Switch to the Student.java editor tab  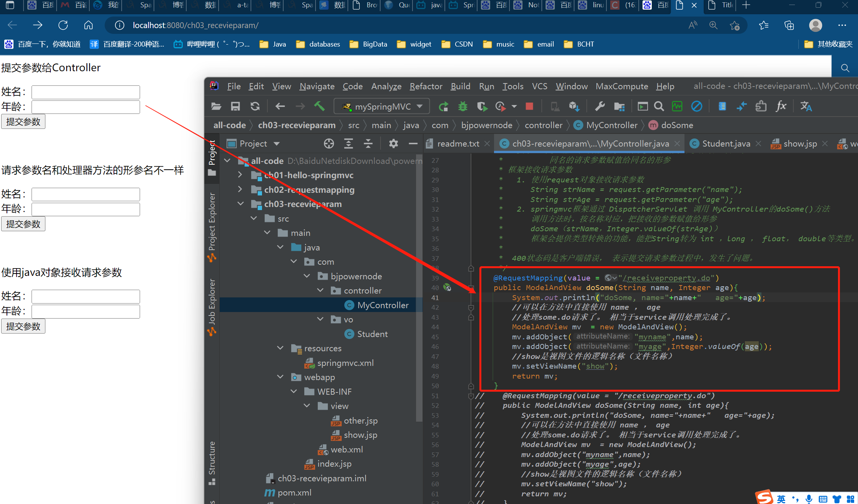(x=726, y=144)
